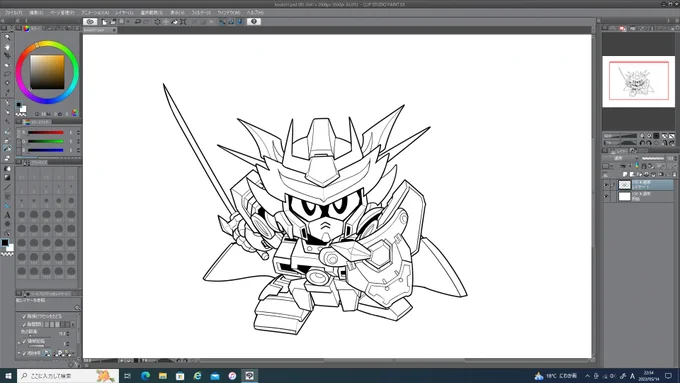The height and width of the screenshot is (383, 680).
Task: Toggle 隙間閉じ checkbox
Action: pyautogui.click(x=24, y=324)
